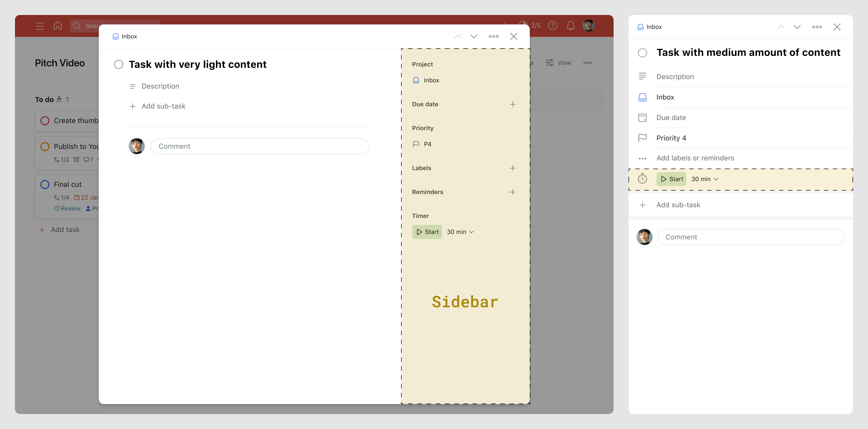Viewport: 868px width, 429px height.
Task: Open more actions in the right panel header
Action: coord(817,27)
